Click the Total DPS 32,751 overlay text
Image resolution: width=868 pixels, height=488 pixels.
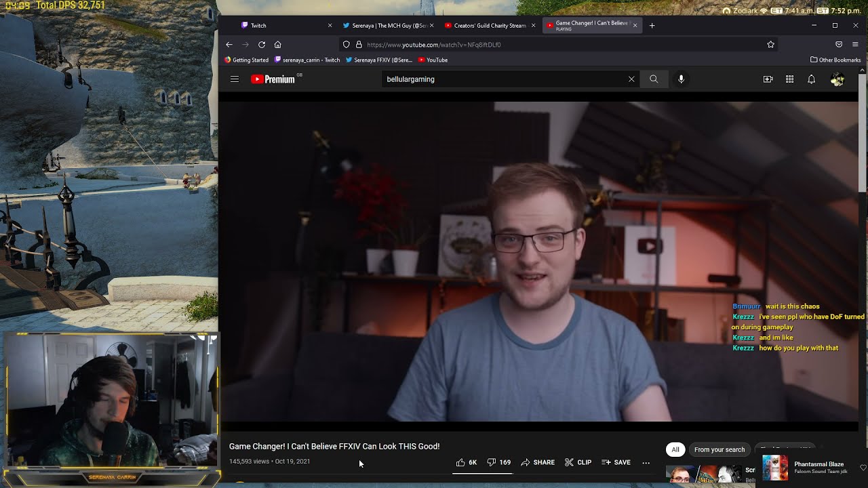coord(71,5)
